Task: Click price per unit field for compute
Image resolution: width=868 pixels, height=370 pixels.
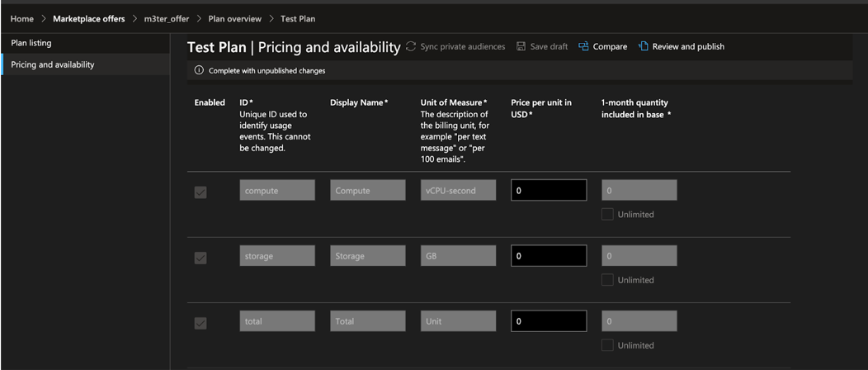Action: coord(549,190)
